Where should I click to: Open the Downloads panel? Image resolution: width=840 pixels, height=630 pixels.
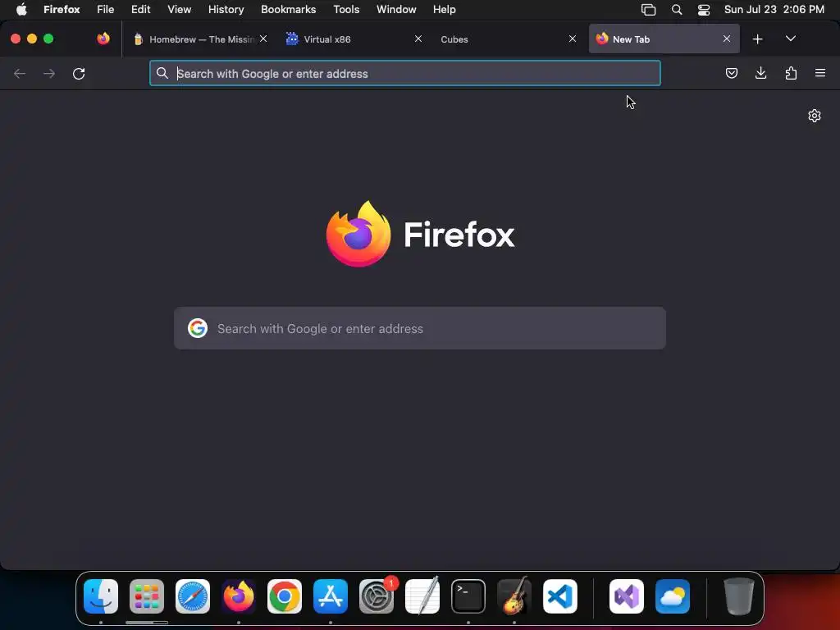tap(760, 73)
